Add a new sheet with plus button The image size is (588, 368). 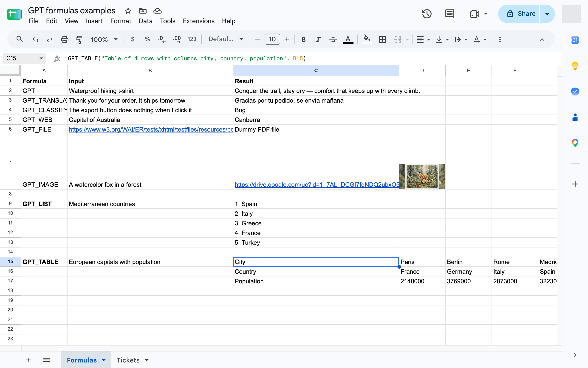[x=28, y=360]
